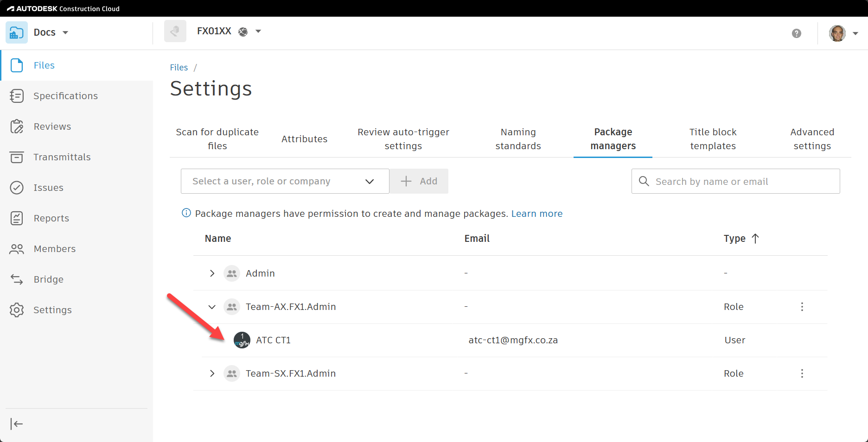Switch to Scan for duplicate files tab
The width and height of the screenshot is (868, 442).
click(x=217, y=139)
